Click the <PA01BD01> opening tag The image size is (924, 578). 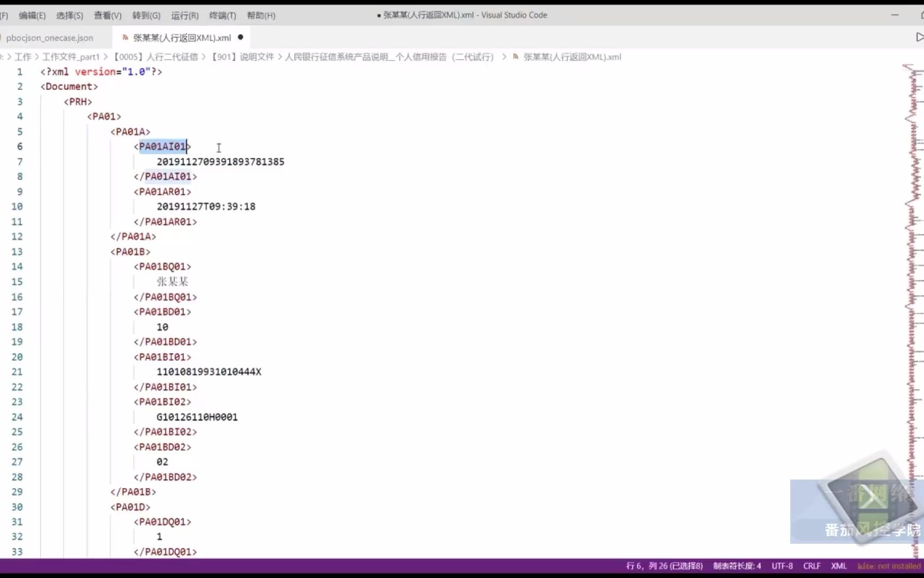point(163,311)
